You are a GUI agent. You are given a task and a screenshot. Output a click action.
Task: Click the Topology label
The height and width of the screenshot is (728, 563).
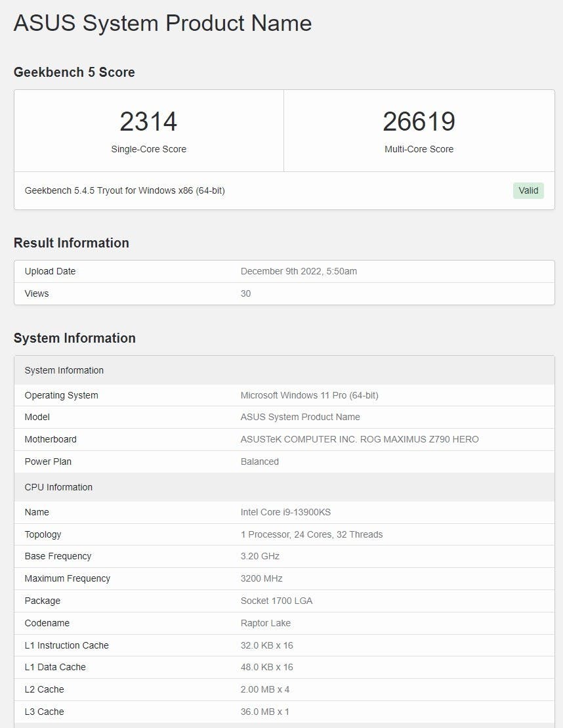click(x=43, y=534)
